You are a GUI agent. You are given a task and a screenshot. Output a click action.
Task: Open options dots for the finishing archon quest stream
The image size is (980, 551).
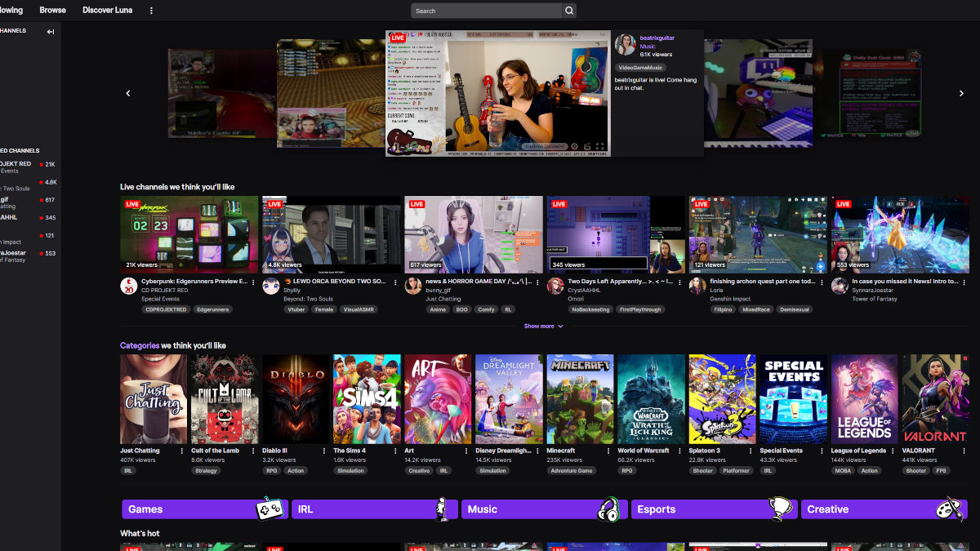tap(822, 282)
